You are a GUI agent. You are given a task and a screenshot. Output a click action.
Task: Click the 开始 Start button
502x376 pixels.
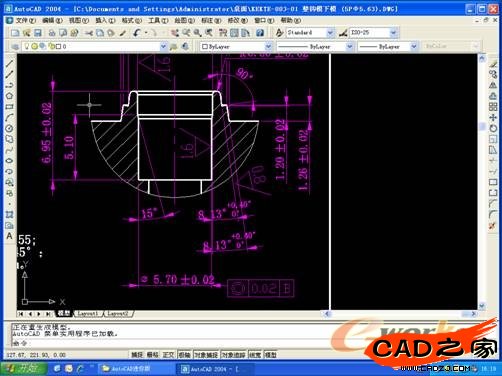[24, 368]
